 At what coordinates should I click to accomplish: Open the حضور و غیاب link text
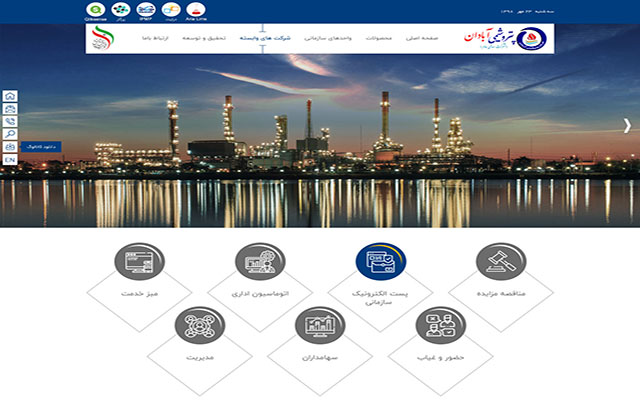coord(441,358)
